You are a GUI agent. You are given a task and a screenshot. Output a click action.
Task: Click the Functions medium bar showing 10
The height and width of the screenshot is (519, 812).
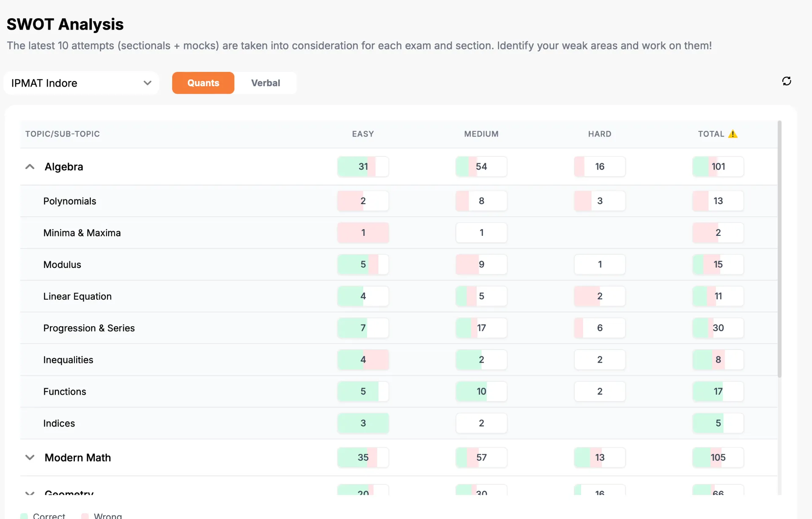tap(481, 391)
